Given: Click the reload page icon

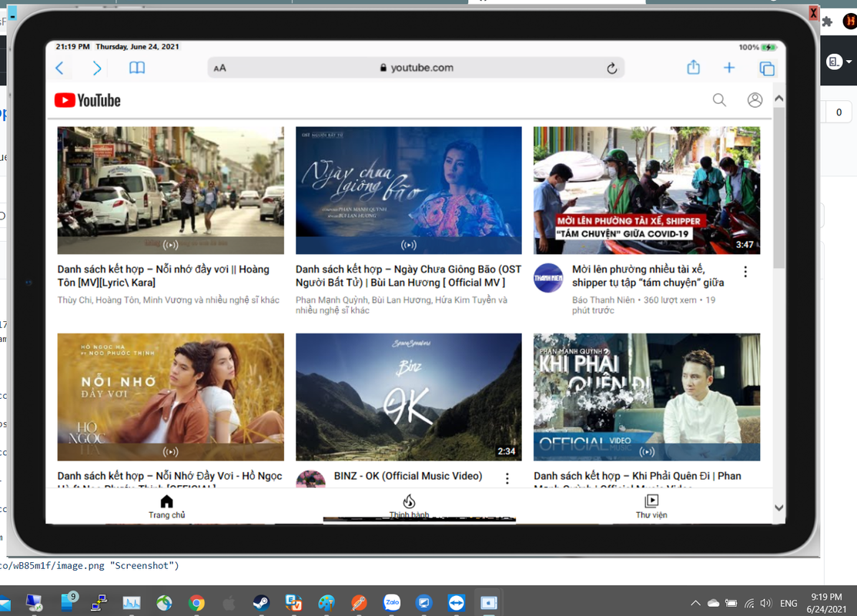Looking at the screenshot, I should 611,69.
